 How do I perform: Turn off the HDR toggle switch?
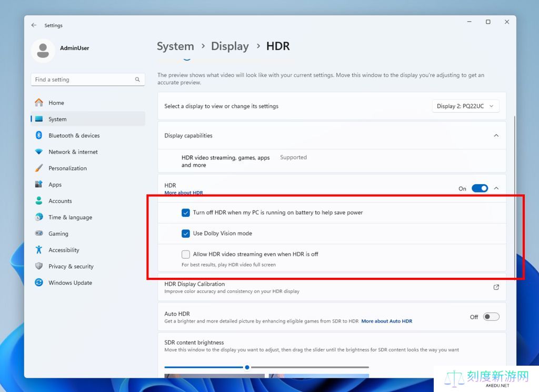tap(480, 188)
